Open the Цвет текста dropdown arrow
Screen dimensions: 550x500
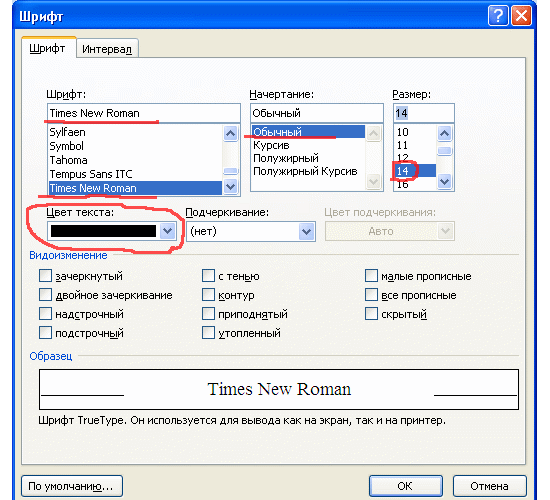pyautogui.click(x=167, y=231)
